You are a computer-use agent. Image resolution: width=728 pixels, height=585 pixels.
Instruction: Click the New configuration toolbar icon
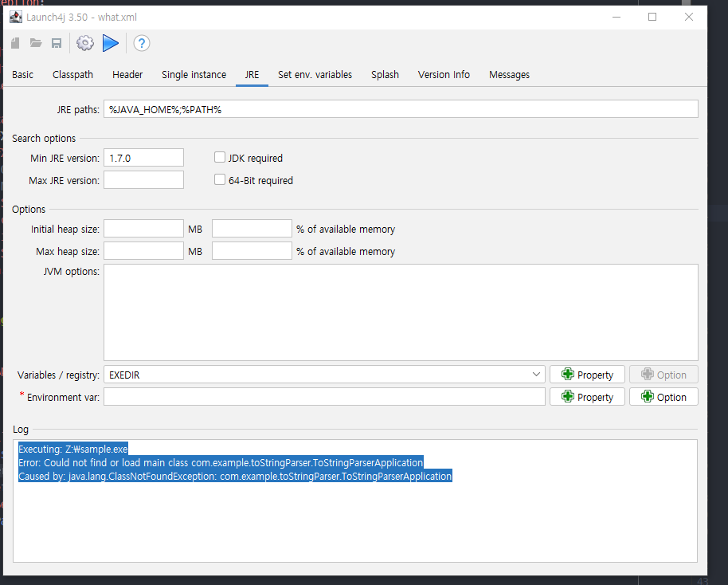[15, 43]
